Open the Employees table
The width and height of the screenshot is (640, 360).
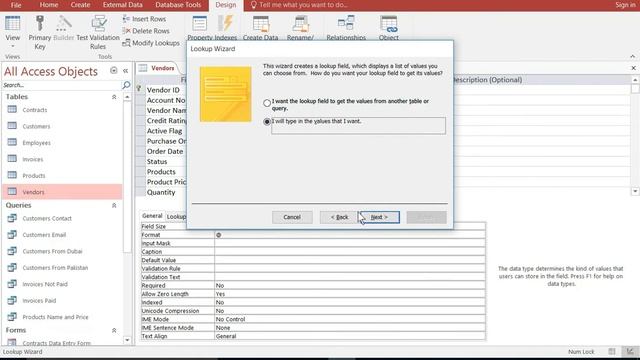(x=36, y=143)
